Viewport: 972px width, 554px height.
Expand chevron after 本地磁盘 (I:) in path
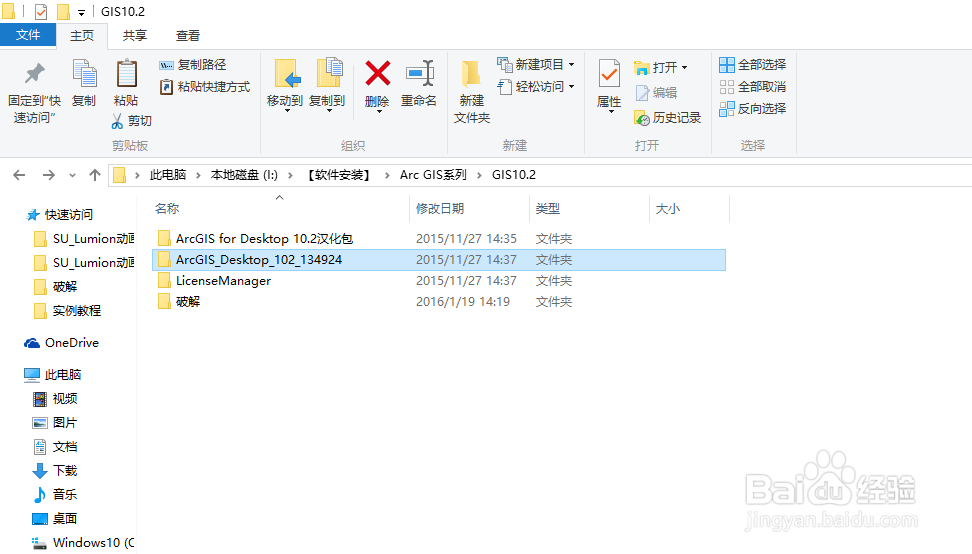(x=290, y=175)
